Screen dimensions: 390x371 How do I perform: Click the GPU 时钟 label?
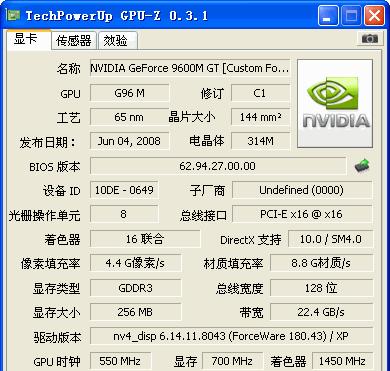[x=57, y=362]
